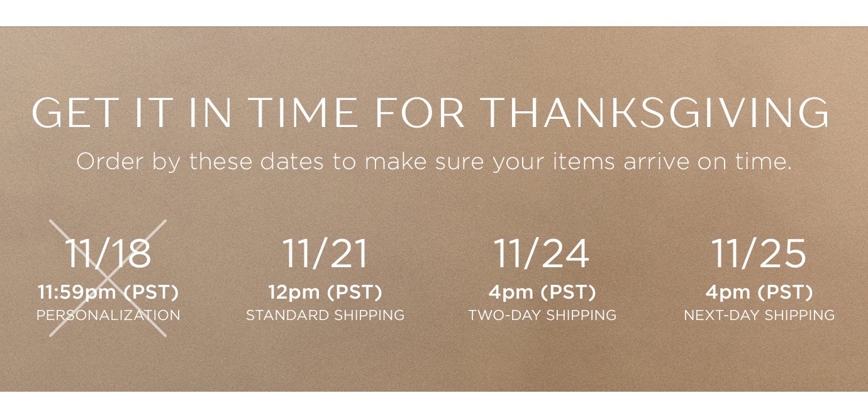868x420 pixels.
Task: Open the TWO-DAY SHIPPING label
Action: click(x=542, y=315)
